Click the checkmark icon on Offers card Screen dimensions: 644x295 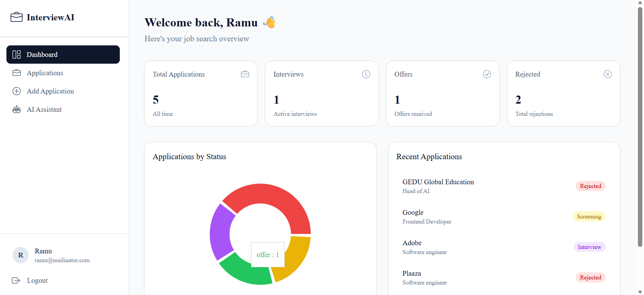(487, 74)
